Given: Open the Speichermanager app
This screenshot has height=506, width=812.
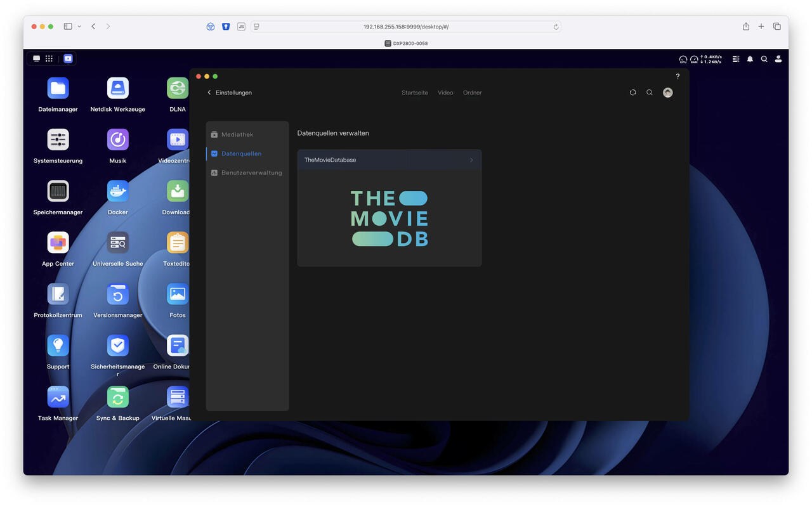Looking at the screenshot, I should point(58,191).
